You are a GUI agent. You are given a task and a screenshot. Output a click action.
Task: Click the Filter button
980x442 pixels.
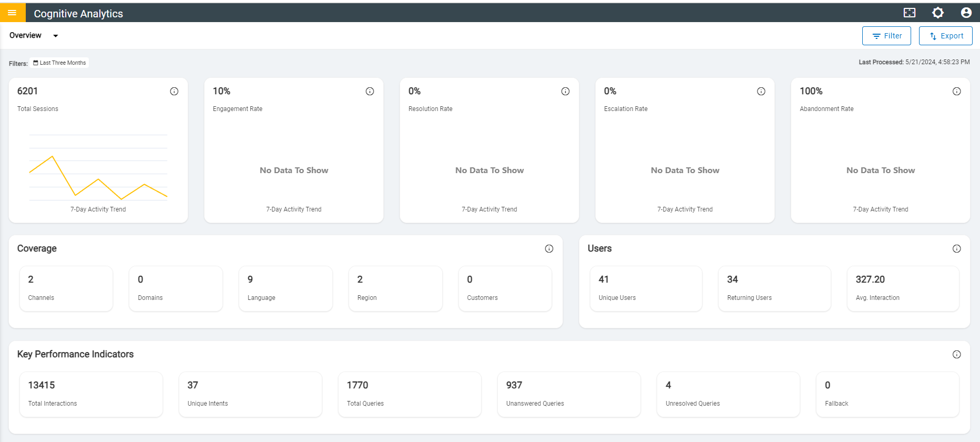point(886,36)
